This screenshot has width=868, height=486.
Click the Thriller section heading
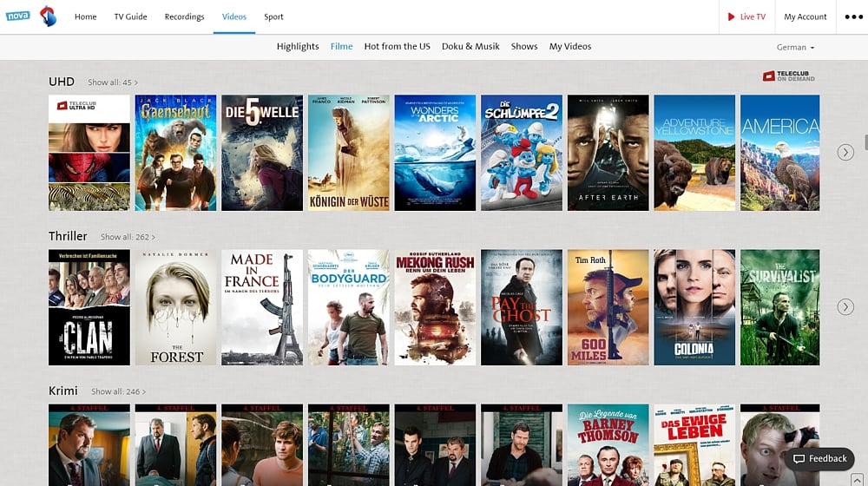68,236
